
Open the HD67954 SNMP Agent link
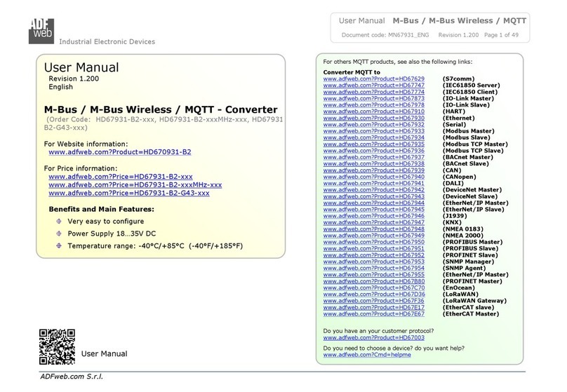point(374,268)
